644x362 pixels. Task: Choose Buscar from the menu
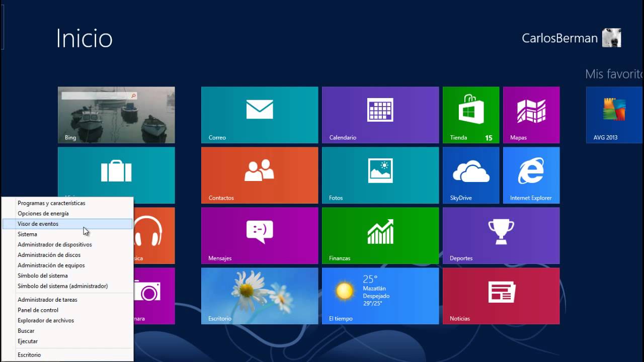pyautogui.click(x=67, y=331)
